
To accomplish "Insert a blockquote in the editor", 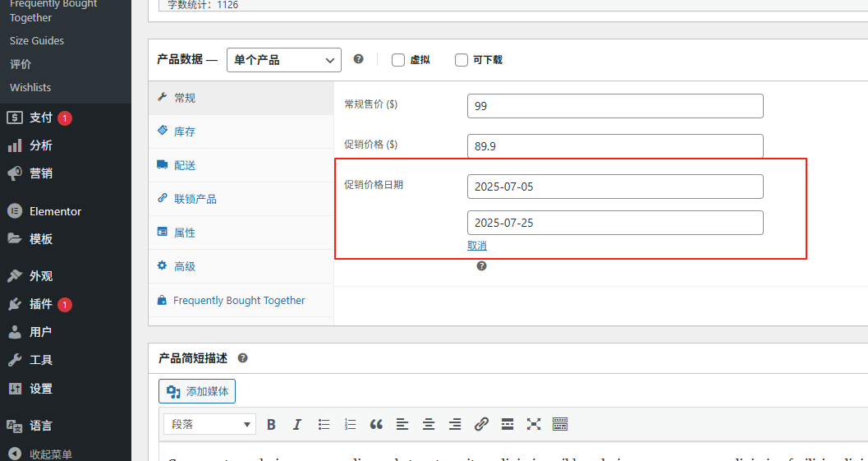I will point(376,425).
